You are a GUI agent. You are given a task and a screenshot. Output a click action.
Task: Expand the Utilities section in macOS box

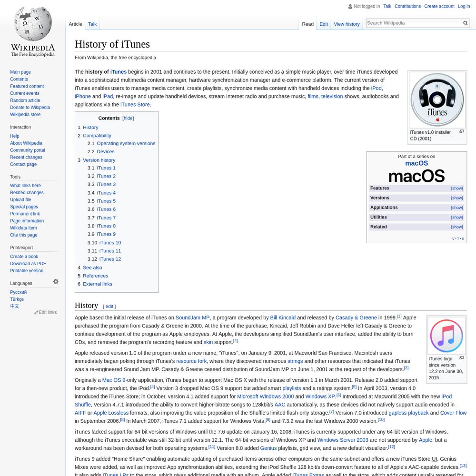point(457,218)
